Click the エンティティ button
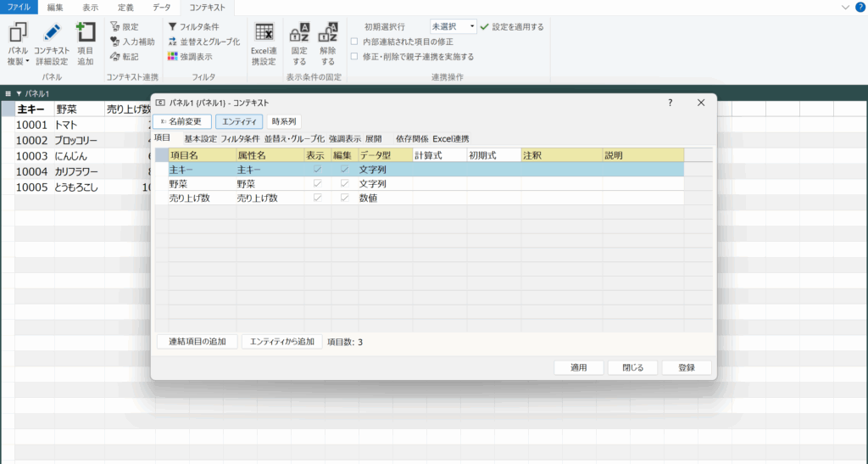This screenshot has height=464, width=868. click(239, 121)
